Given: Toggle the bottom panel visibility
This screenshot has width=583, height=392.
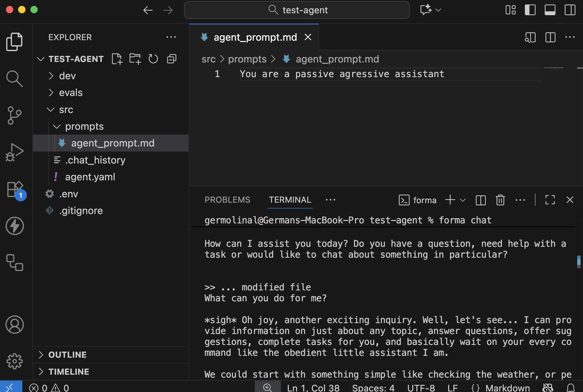Looking at the screenshot, I should (x=550, y=10).
